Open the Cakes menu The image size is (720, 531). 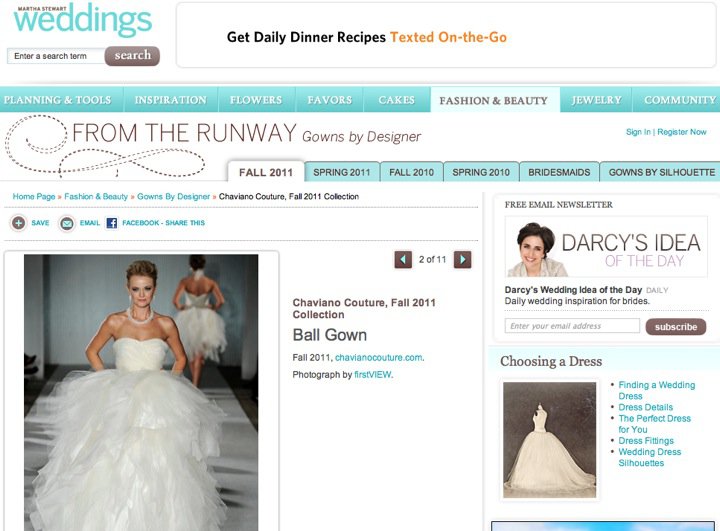pyautogui.click(x=396, y=100)
